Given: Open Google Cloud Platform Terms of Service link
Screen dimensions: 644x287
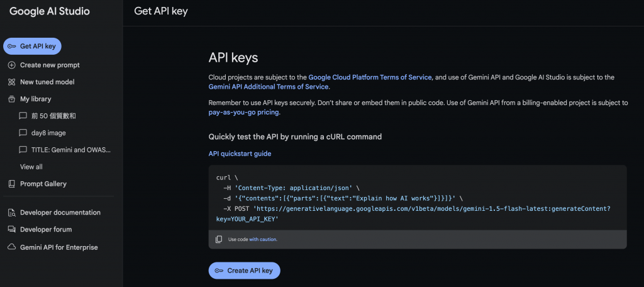Looking at the screenshot, I should pyautogui.click(x=370, y=77).
